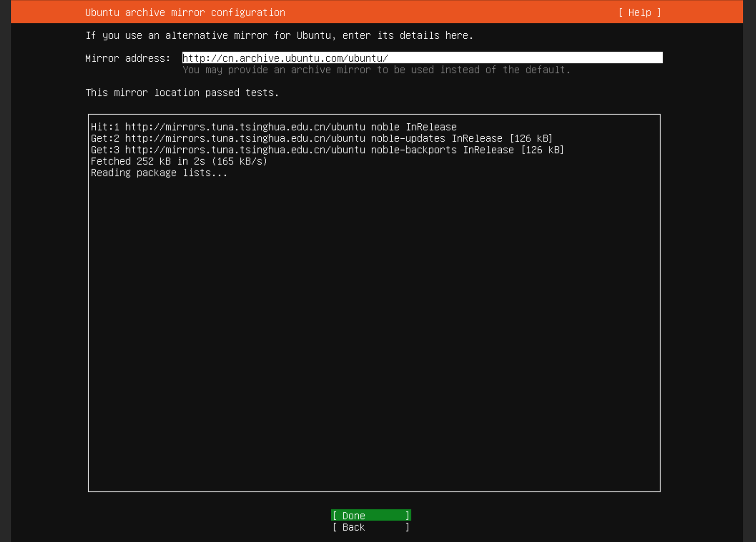Click the Hit:1 tsinghua mirror log line
This screenshot has width=756, height=542.
pos(273,127)
